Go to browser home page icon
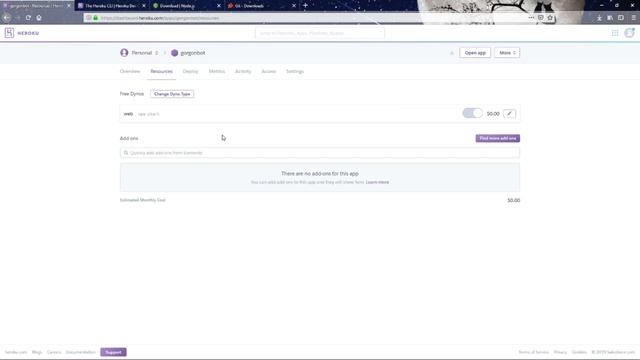 tap(39, 18)
